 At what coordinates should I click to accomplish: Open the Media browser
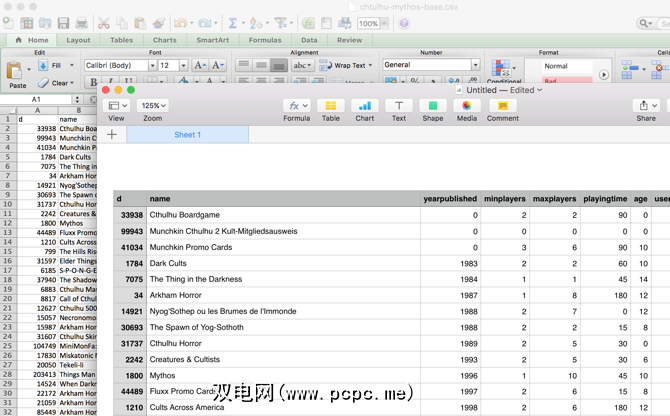(466, 106)
